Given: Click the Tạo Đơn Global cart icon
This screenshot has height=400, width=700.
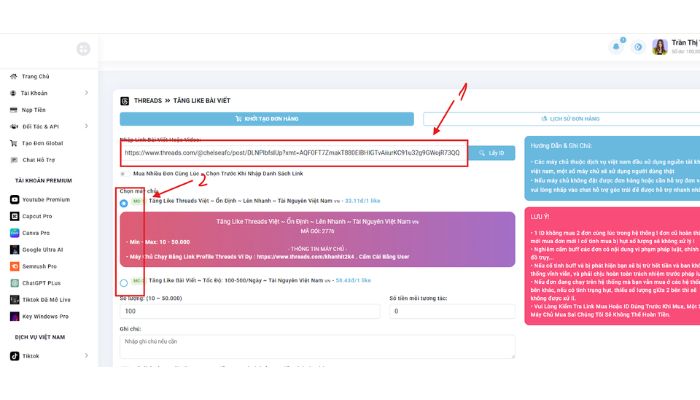Looking at the screenshot, I should click(13, 143).
